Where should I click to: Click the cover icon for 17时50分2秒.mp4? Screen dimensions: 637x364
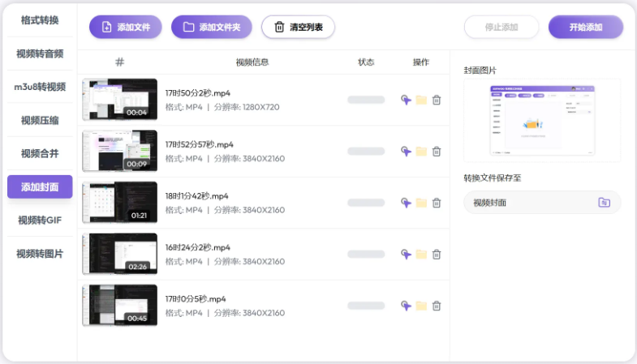(x=406, y=100)
